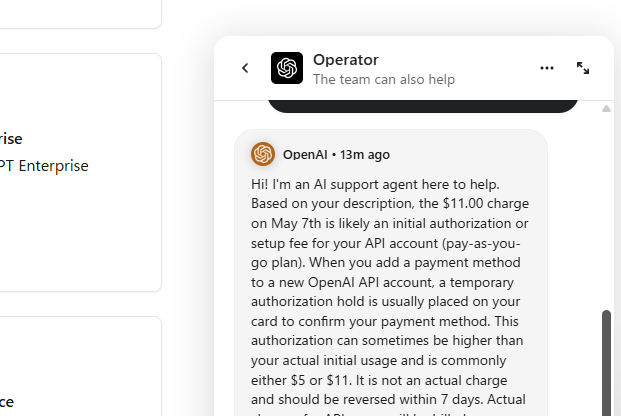
Task: Click the dark chat scrollbar thumb
Action: pos(606,363)
